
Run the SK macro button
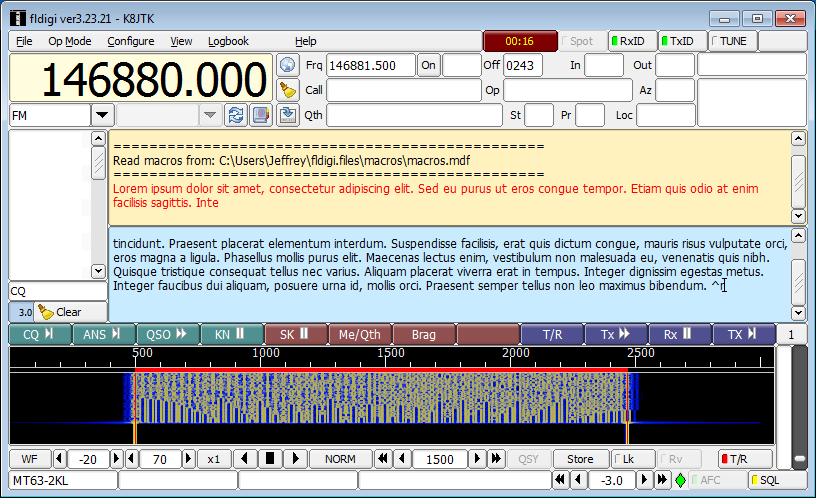coord(296,335)
